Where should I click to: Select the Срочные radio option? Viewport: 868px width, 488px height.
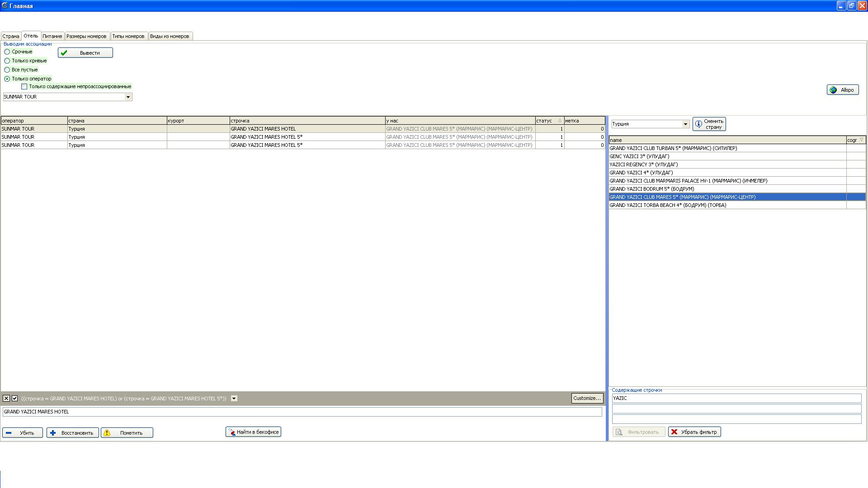[x=7, y=52]
